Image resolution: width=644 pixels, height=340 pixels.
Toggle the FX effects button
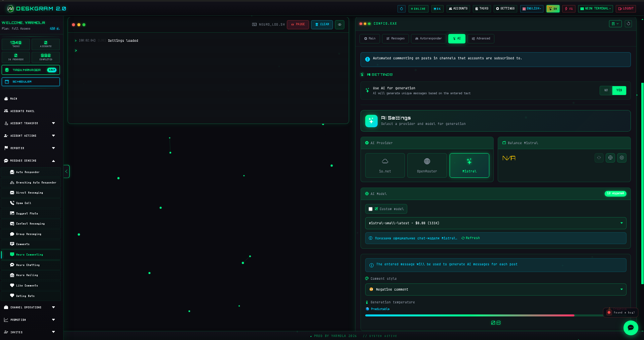pyautogui.click(x=569, y=9)
